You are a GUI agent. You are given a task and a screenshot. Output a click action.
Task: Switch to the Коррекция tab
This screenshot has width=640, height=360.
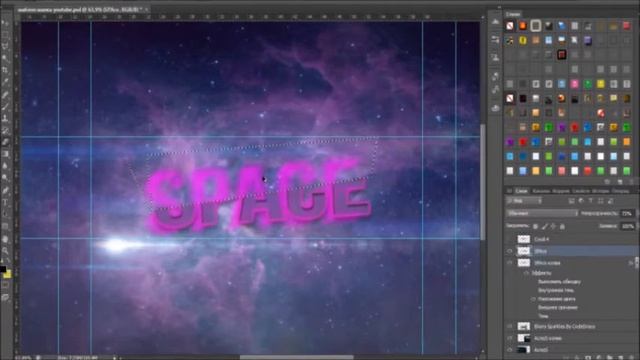(561, 191)
